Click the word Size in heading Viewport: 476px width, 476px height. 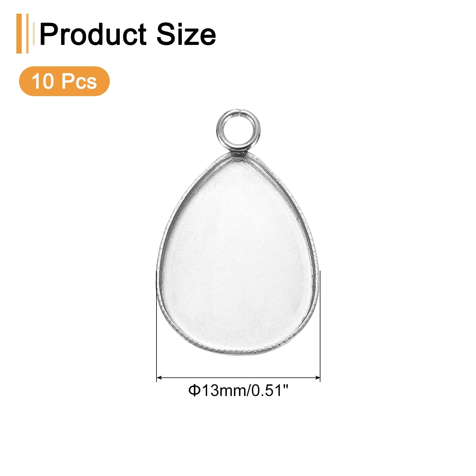pos(186,35)
